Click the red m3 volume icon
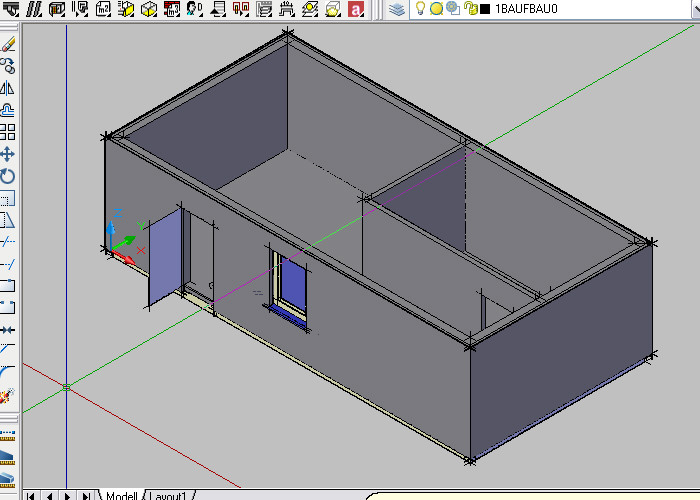The width and height of the screenshot is (700, 500). pos(172,9)
